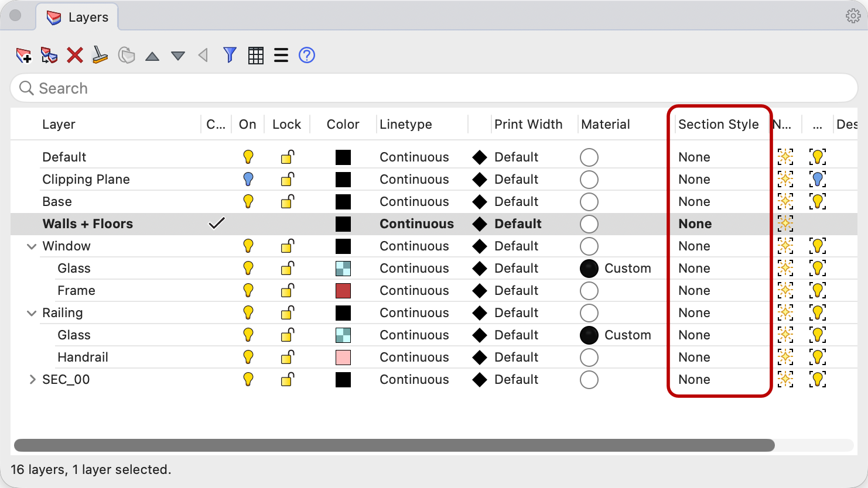This screenshot has height=488, width=868.
Task: Click the Move Up One Parent arrow
Action: point(203,56)
